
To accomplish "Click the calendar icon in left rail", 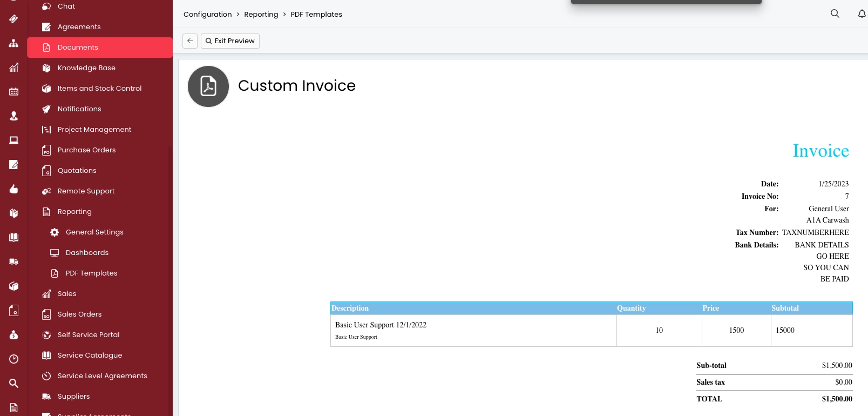I will [13, 92].
